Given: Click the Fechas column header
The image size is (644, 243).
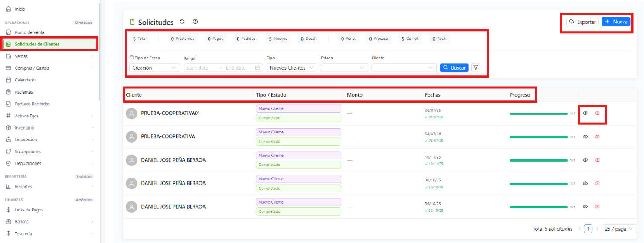Looking at the screenshot, I should click(x=432, y=95).
